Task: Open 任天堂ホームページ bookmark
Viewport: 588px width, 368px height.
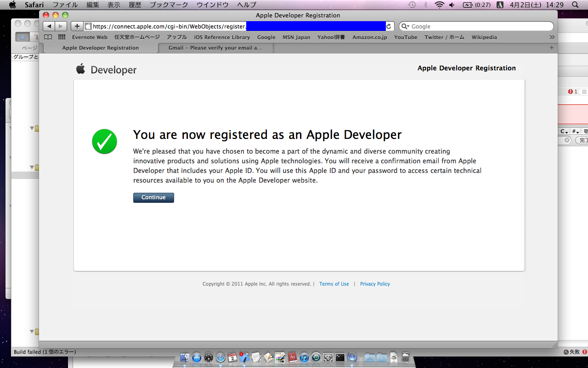Action: tap(137, 37)
